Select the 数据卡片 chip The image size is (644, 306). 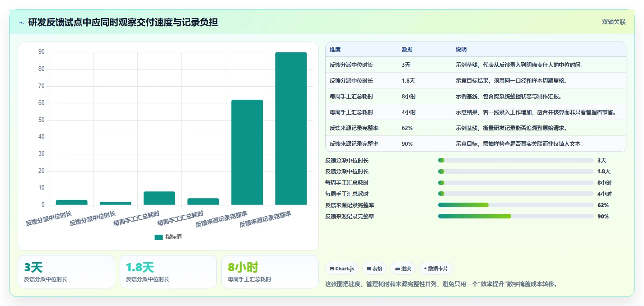436,269
